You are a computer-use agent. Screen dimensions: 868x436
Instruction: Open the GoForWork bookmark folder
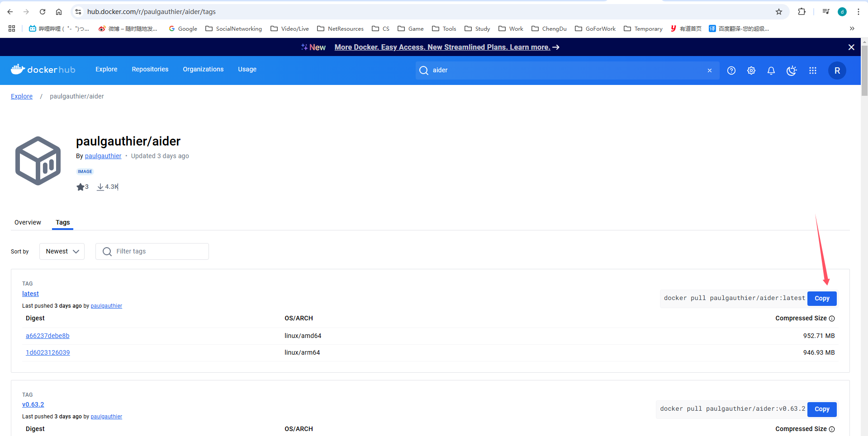[x=595, y=28]
